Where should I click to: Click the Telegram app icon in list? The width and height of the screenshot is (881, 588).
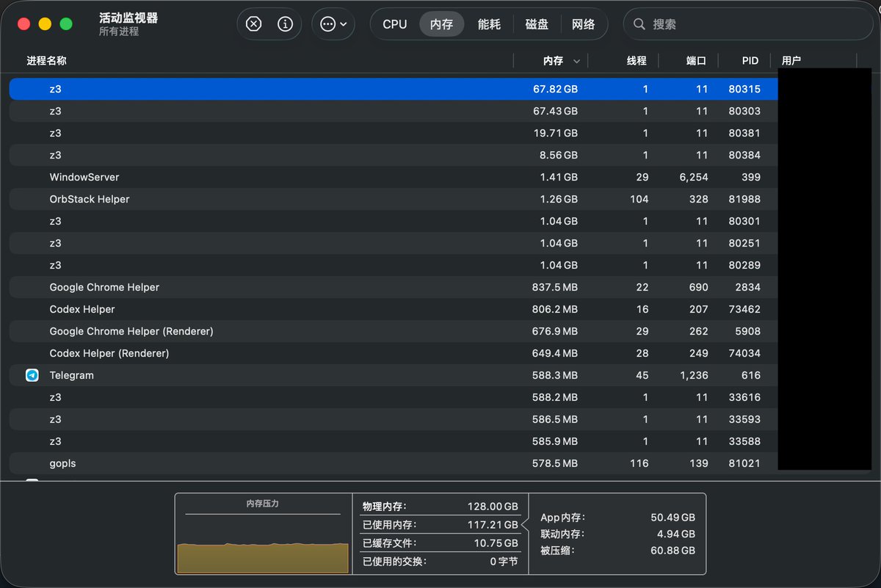(32, 375)
